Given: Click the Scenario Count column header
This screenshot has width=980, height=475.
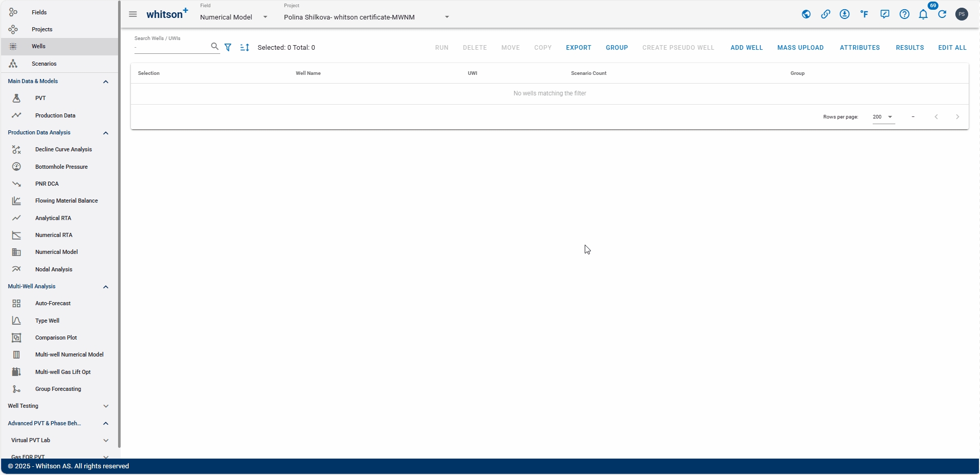Looking at the screenshot, I should coord(589,73).
